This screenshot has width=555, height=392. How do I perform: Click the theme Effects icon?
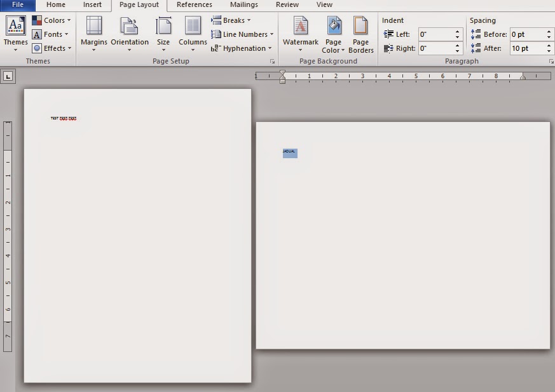(37, 48)
